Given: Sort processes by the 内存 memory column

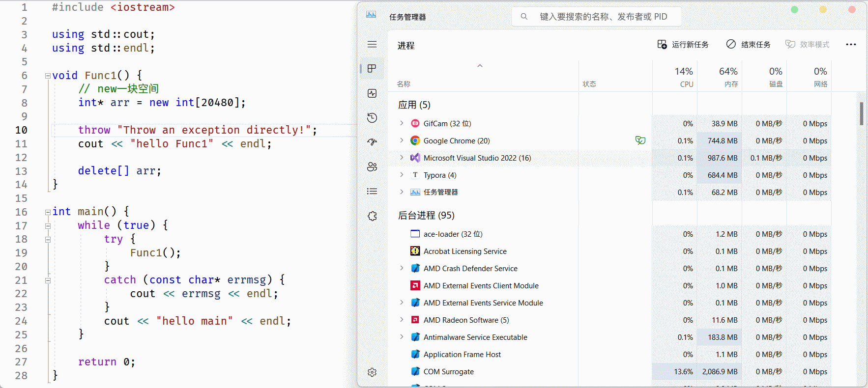Looking at the screenshot, I should [720, 77].
